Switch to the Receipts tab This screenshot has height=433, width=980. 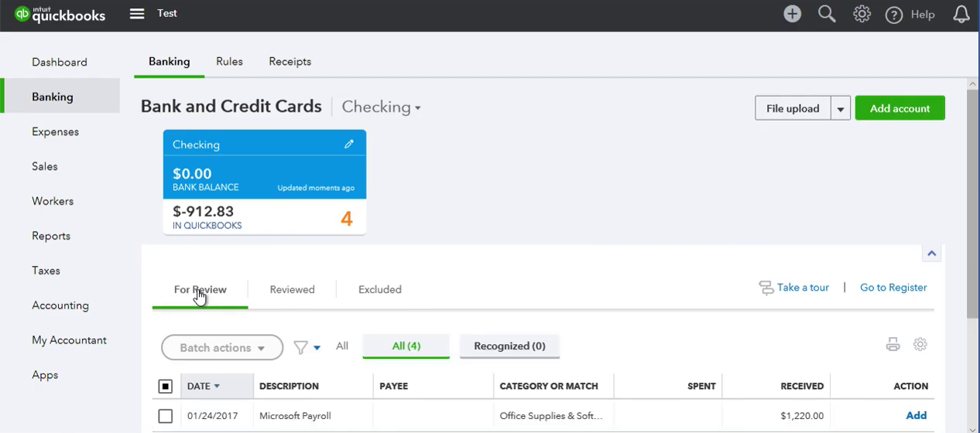290,62
